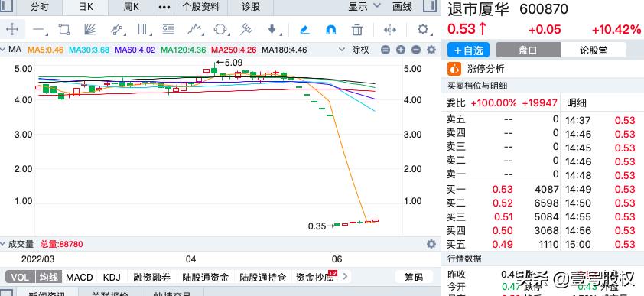The height and width of the screenshot is (296, 644).
Task: Select the rectangle shape drawing tool
Action: coord(64,29)
